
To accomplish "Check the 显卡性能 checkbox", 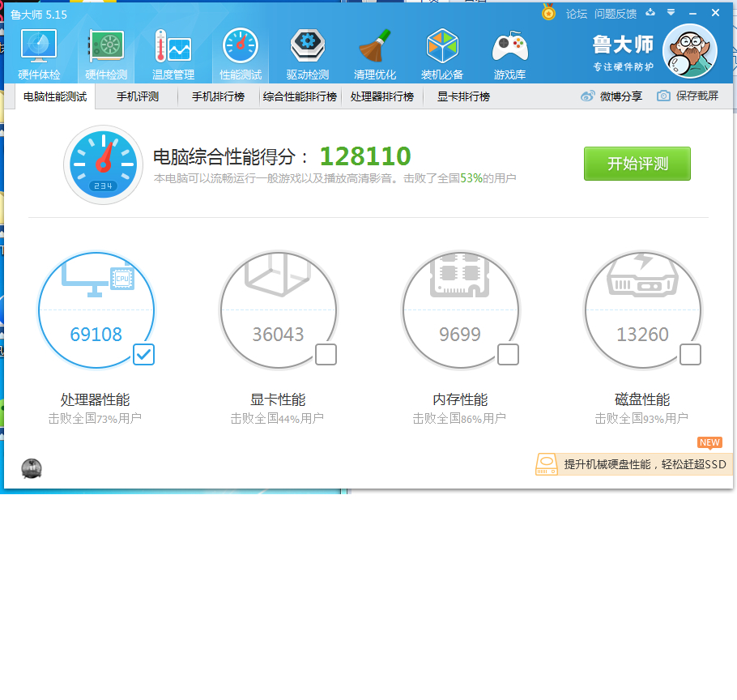I will click(326, 355).
